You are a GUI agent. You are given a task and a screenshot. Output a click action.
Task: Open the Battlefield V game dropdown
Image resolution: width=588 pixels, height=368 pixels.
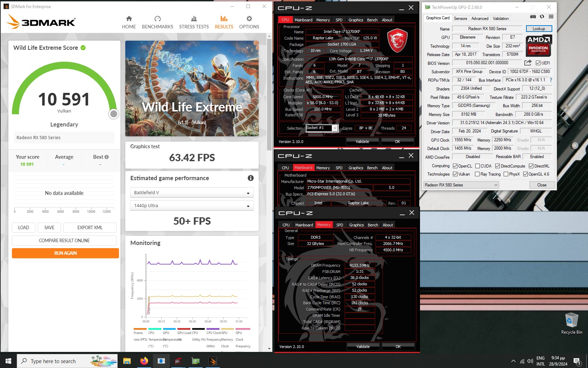tap(192, 192)
